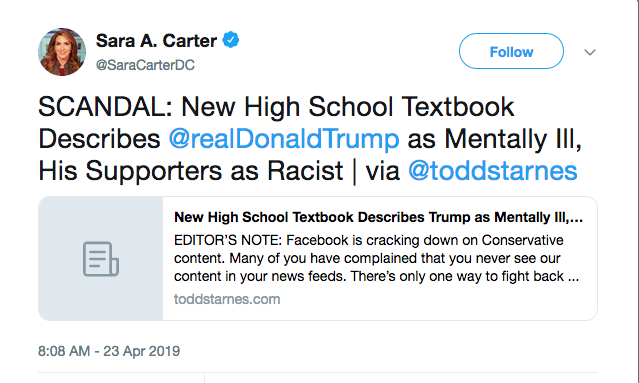Click the toddstarnes.com domain in card

(227, 299)
